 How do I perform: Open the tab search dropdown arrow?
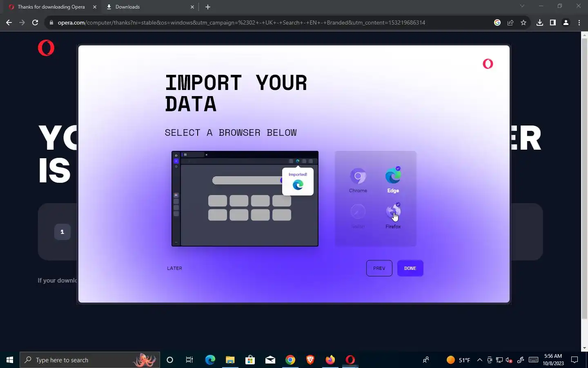point(522,6)
